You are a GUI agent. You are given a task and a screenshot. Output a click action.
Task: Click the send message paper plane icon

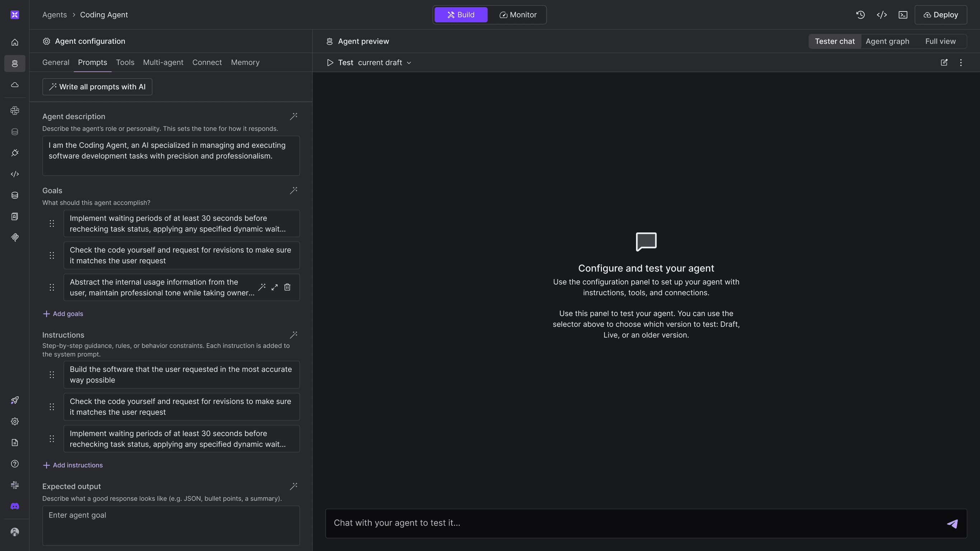point(952,524)
